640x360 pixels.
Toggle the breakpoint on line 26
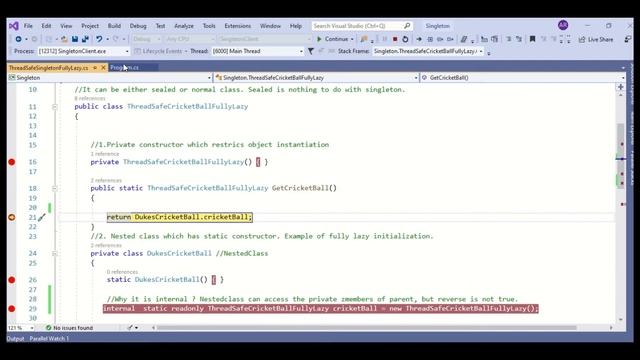pos(12,280)
